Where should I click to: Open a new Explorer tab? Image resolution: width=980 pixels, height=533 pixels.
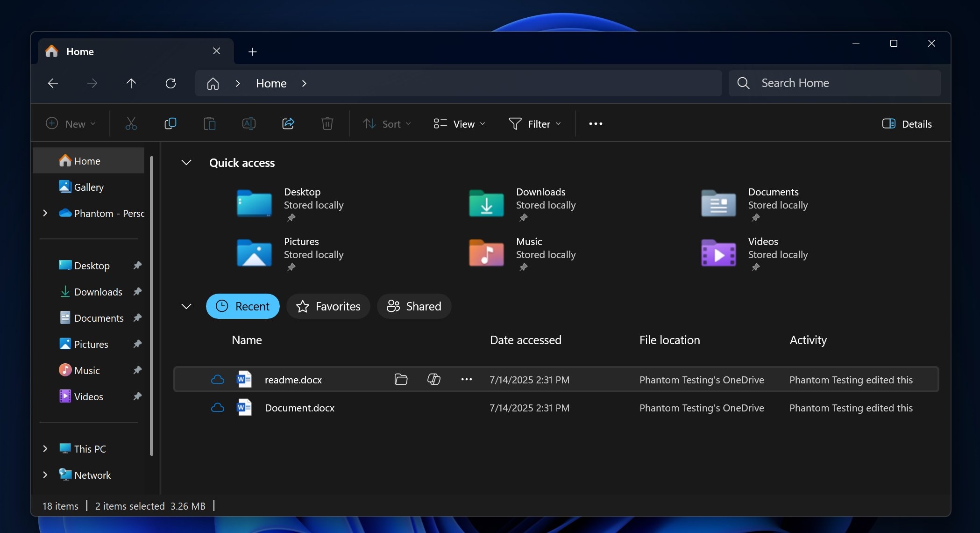[x=252, y=51]
